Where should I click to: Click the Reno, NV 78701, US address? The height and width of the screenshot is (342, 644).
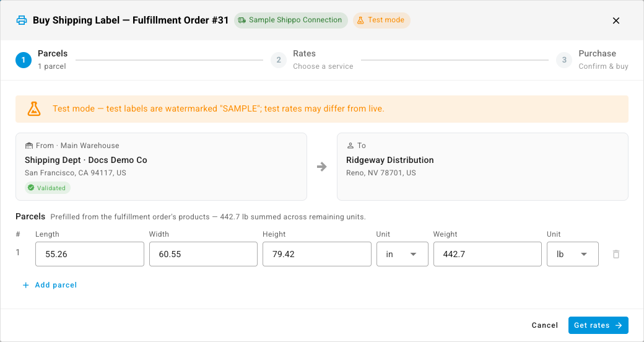coord(381,173)
